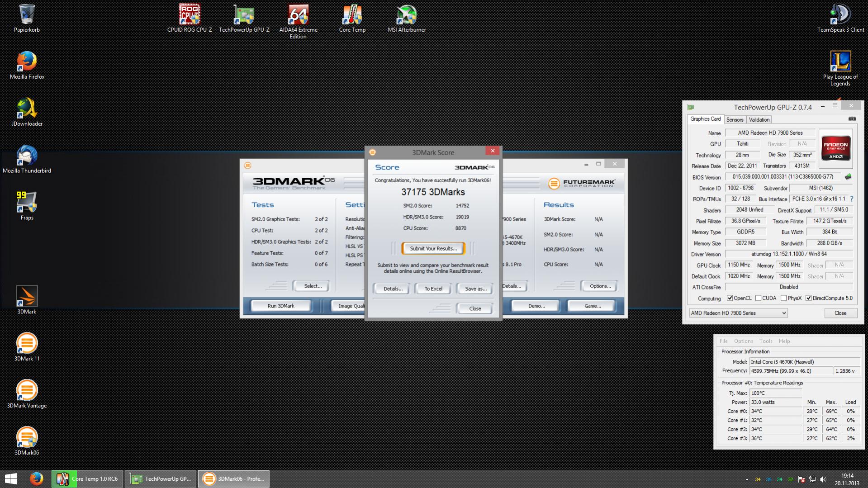The width and height of the screenshot is (868, 488).
Task: Click Run 3DMark button
Action: pyautogui.click(x=281, y=306)
